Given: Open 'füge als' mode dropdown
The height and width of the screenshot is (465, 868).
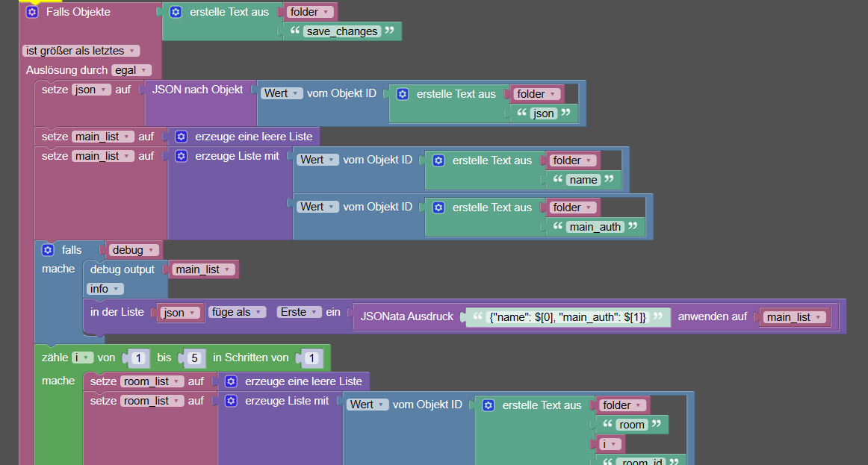Looking at the screenshot, I should click(x=237, y=312).
